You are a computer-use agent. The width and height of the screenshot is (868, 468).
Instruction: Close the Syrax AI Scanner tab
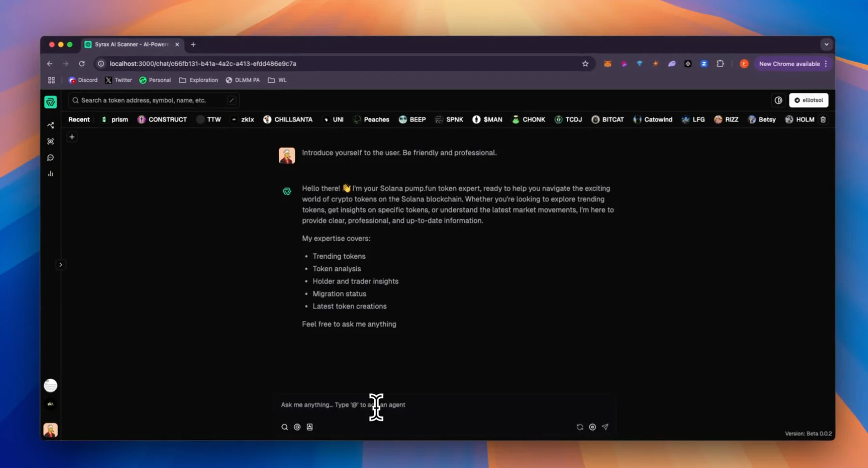177,44
